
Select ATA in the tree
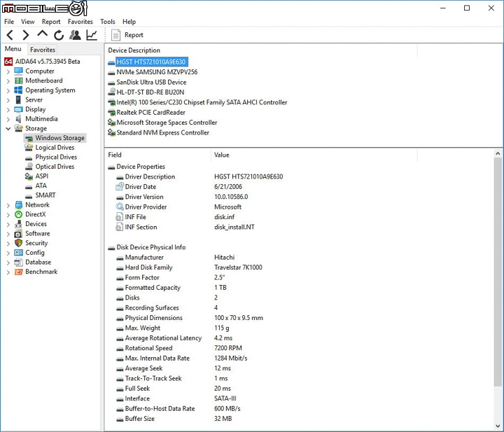(41, 186)
